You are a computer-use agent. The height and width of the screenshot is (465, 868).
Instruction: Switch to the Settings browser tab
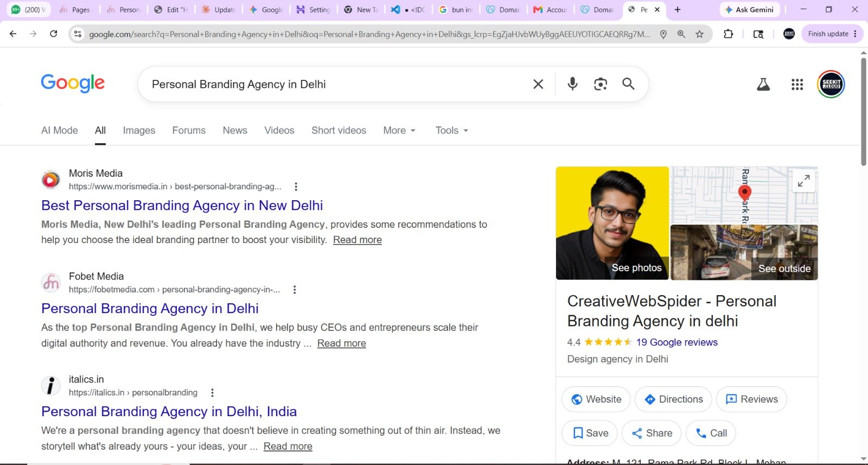coord(314,9)
